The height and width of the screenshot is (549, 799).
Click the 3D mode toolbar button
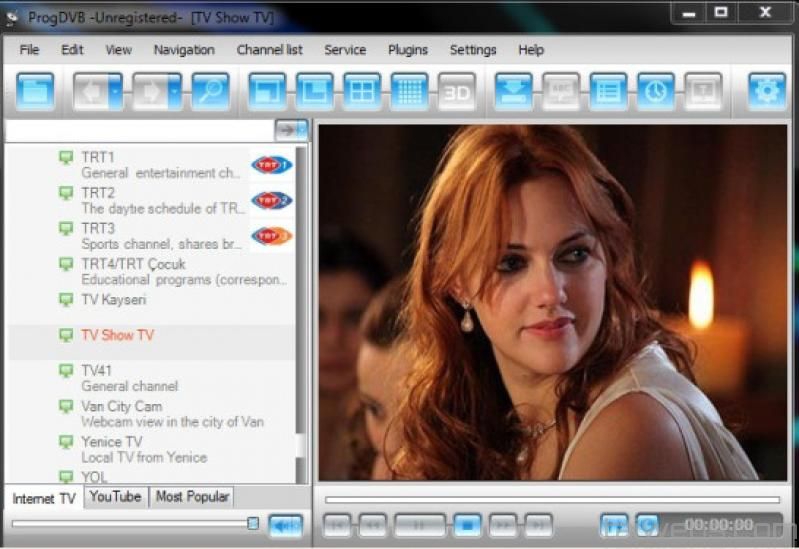coord(456,91)
